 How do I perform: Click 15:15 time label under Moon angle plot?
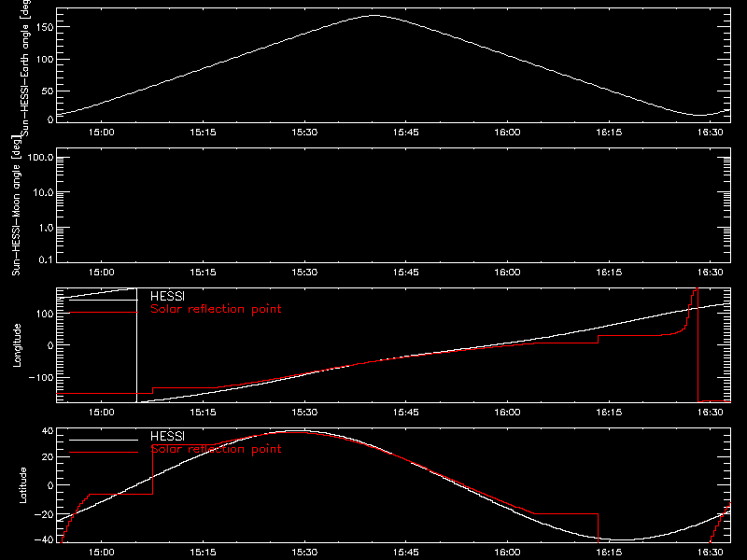[x=203, y=273]
